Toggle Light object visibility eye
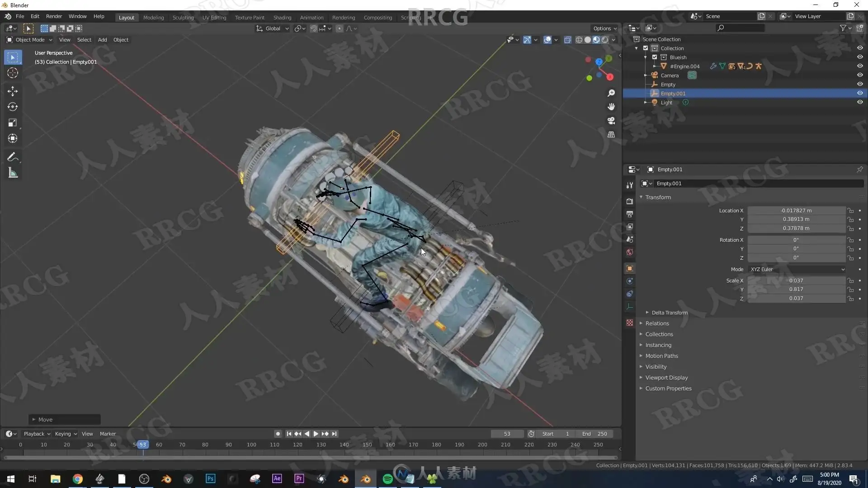Viewport: 868px width, 488px height. (859, 102)
